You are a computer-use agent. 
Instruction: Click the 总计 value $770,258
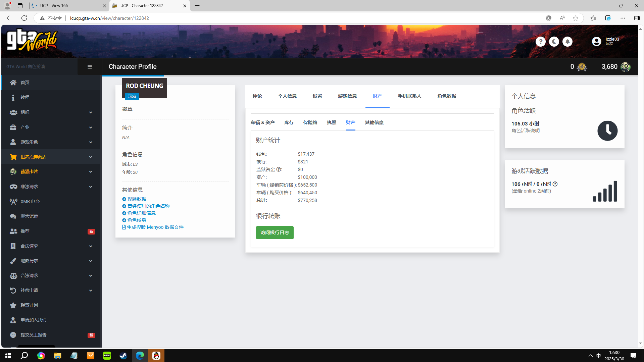(307, 201)
